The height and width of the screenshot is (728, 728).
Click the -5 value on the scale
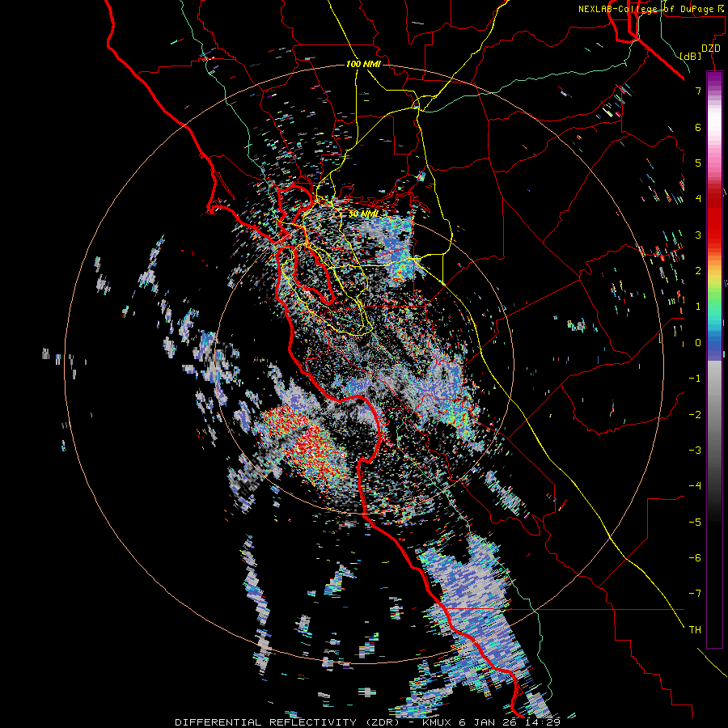point(695,523)
